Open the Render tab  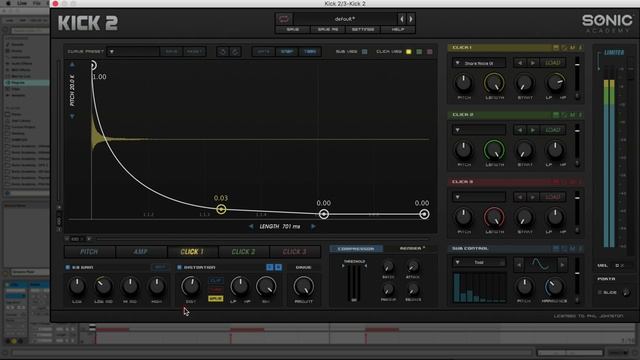click(x=412, y=249)
